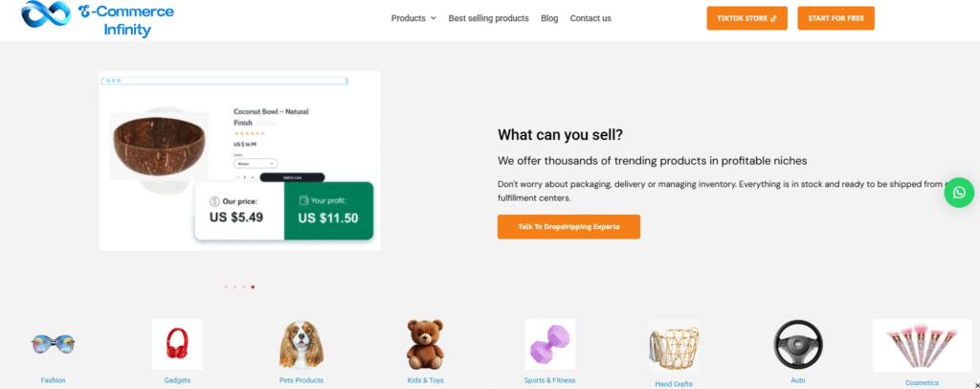Click Talk To Dropshipping Experts button
Viewport: 980px width, 389px height.
568,226
